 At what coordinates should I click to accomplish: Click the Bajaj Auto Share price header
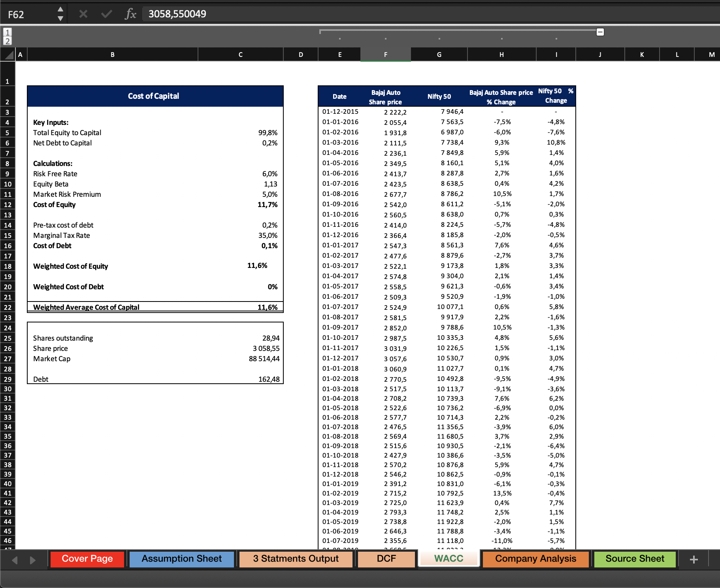click(x=386, y=97)
